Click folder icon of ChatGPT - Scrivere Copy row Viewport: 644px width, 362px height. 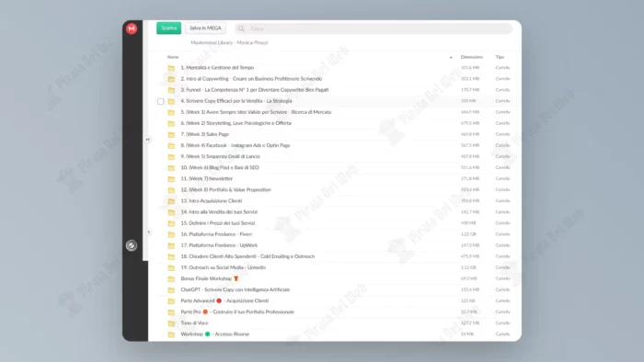(x=171, y=289)
